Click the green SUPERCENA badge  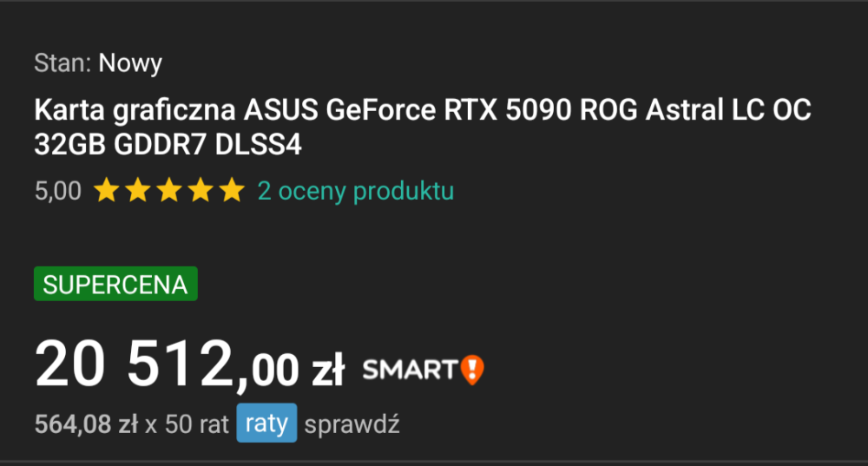coord(115,285)
